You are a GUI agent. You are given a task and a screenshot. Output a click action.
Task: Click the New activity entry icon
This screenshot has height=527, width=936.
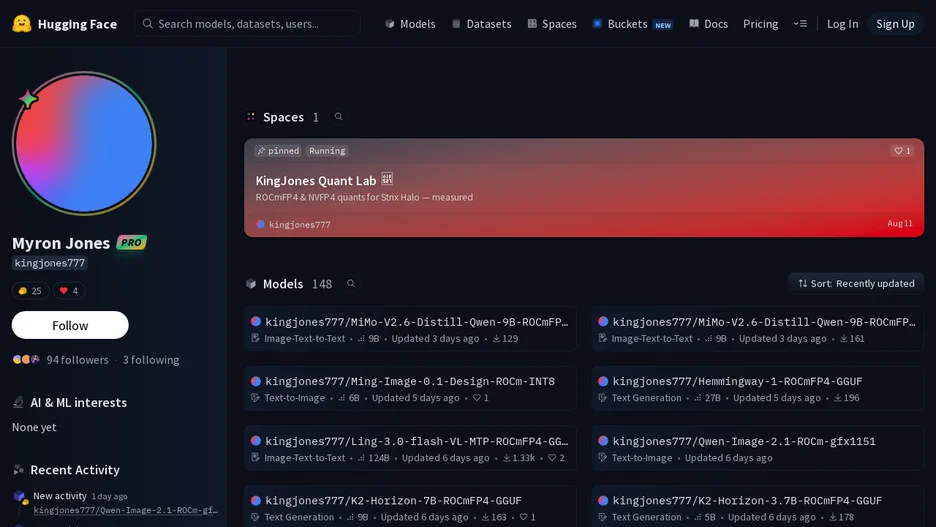click(x=20, y=497)
